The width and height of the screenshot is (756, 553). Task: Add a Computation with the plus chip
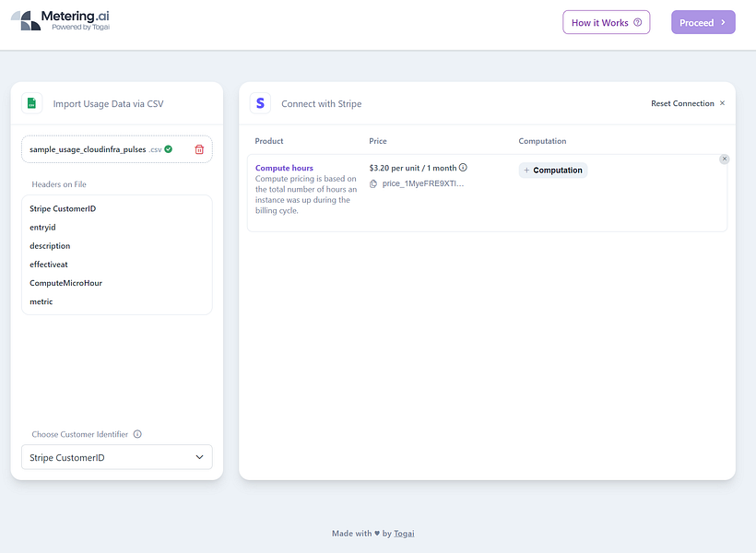pos(553,170)
